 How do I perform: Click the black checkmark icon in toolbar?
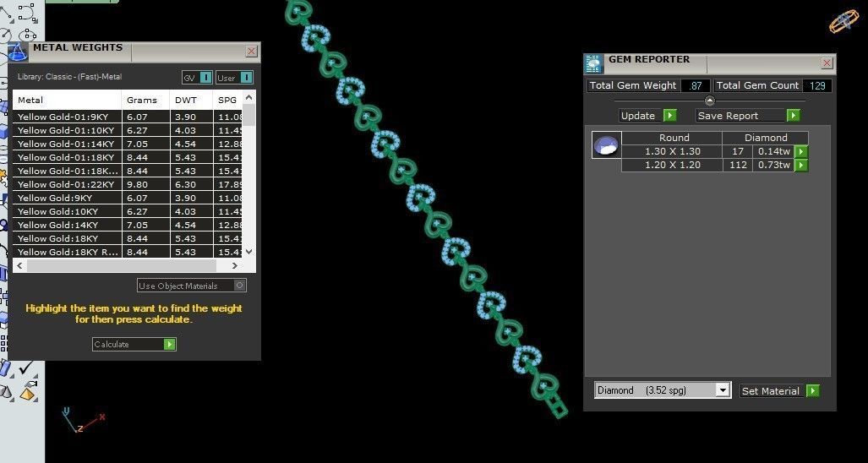tap(25, 368)
